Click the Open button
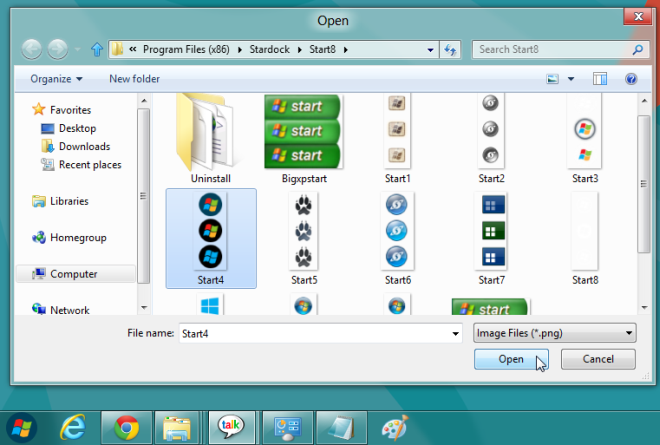This screenshot has height=445, width=660. pyautogui.click(x=511, y=359)
